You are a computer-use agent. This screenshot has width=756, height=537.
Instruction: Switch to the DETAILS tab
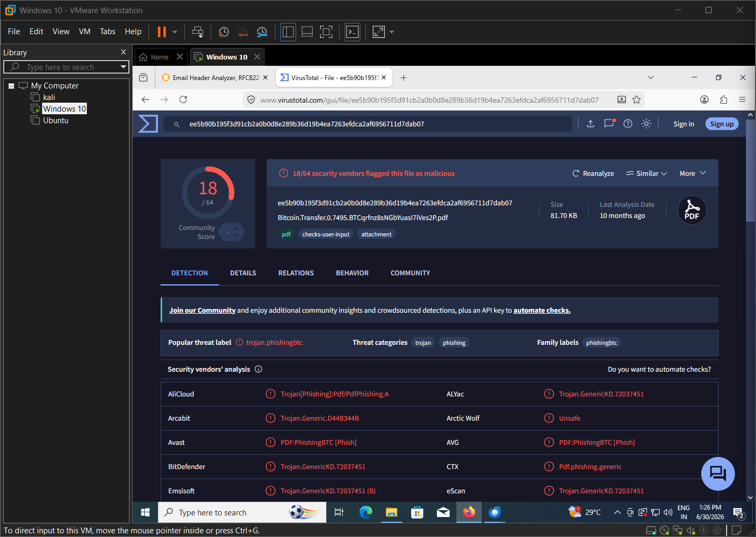click(x=243, y=273)
